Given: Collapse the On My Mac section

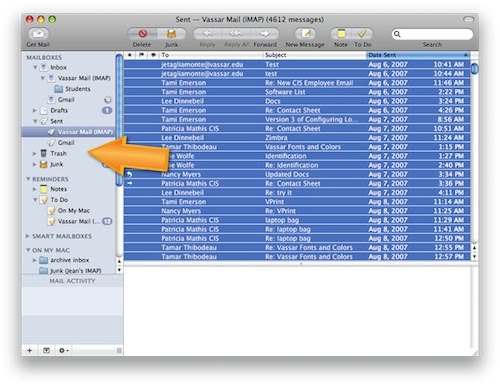Looking at the screenshot, I should tap(28, 250).
